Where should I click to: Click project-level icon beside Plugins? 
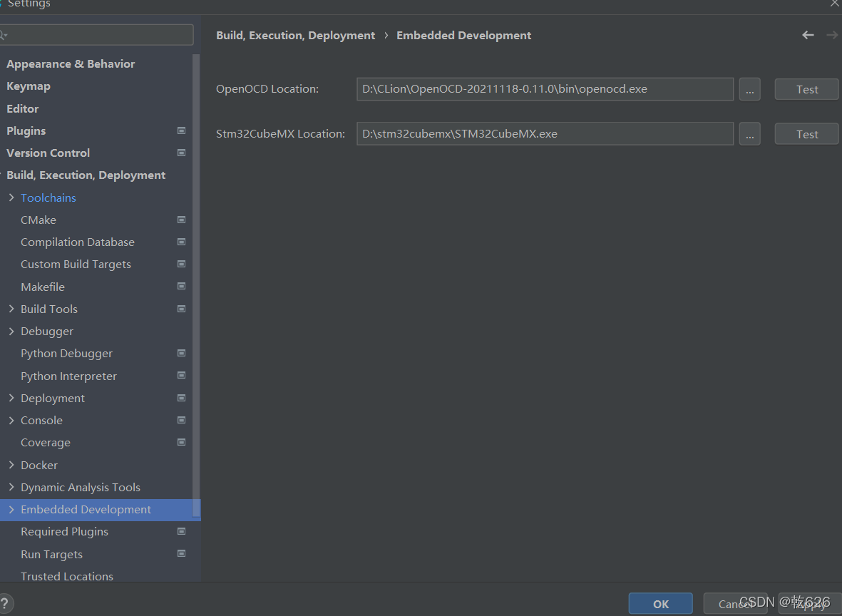[181, 130]
